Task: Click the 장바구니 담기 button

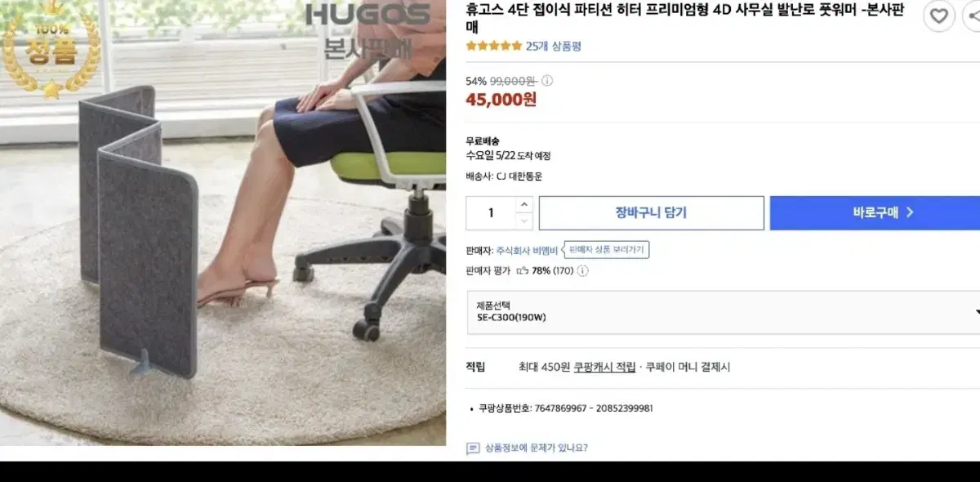Action: tap(651, 213)
